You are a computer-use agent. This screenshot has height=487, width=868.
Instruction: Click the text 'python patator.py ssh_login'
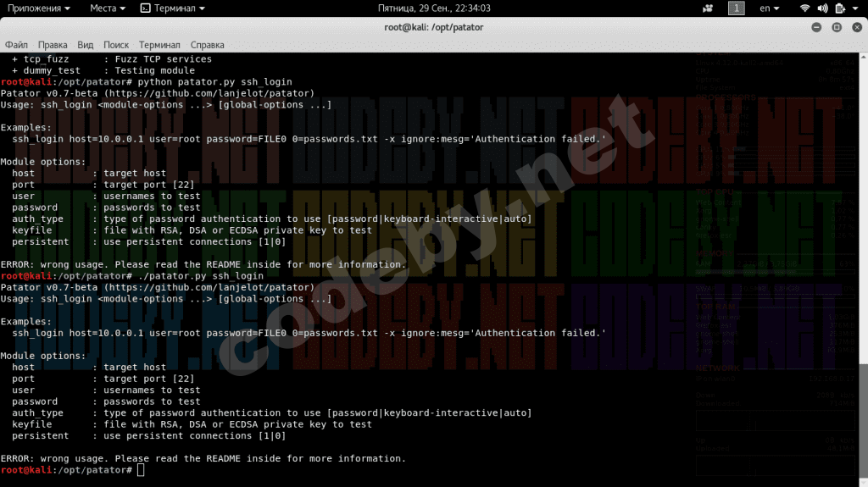[214, 82]
